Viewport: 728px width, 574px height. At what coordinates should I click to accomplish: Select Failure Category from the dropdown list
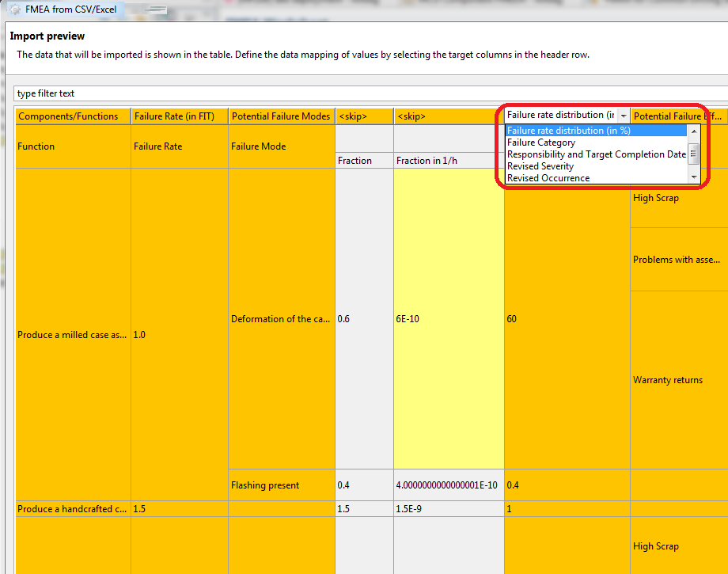(541, 143)
